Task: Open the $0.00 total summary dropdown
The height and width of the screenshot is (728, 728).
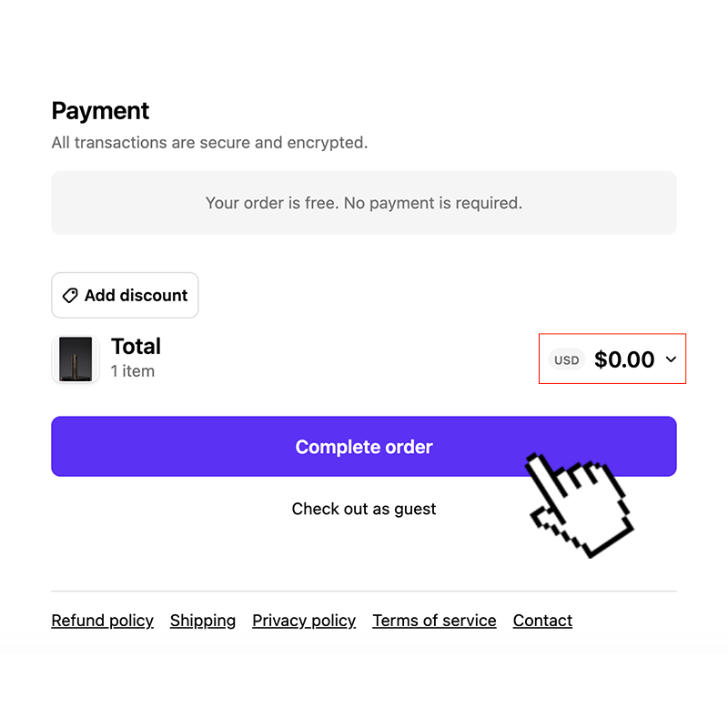Action: (624, 359)
